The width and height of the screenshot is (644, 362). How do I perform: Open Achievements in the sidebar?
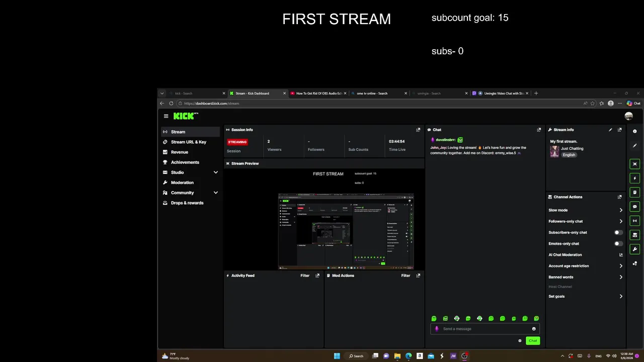coord(190,162)
